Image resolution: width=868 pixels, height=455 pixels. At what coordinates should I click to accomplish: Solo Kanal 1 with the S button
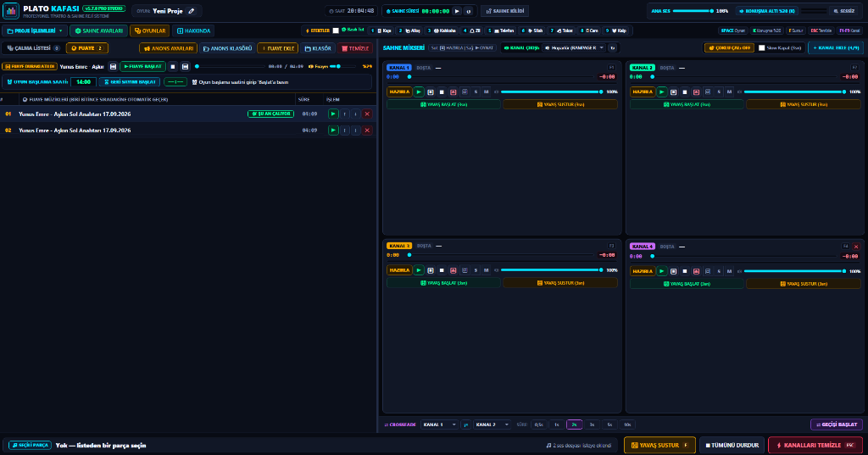point(476,92)
